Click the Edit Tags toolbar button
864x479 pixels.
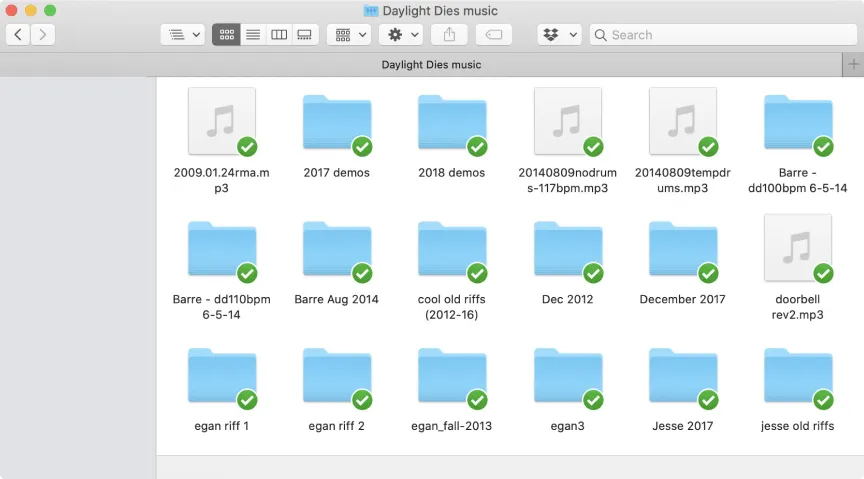point(494,35)
